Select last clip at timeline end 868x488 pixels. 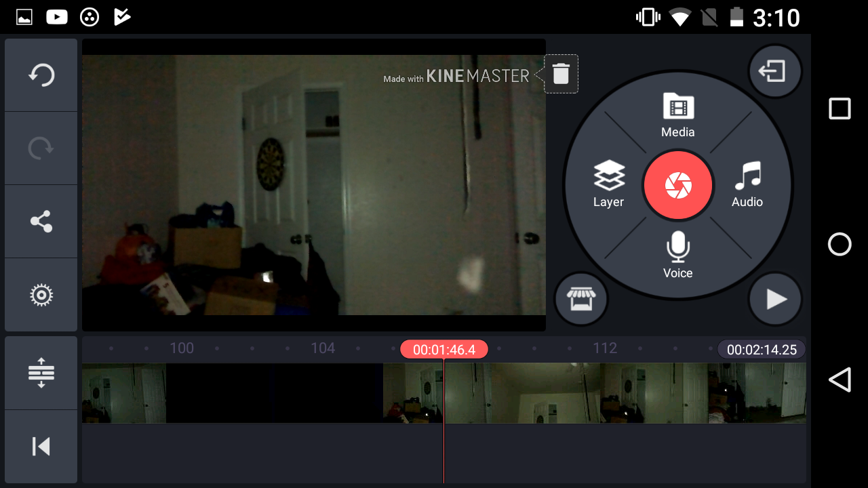pos(757,393)
